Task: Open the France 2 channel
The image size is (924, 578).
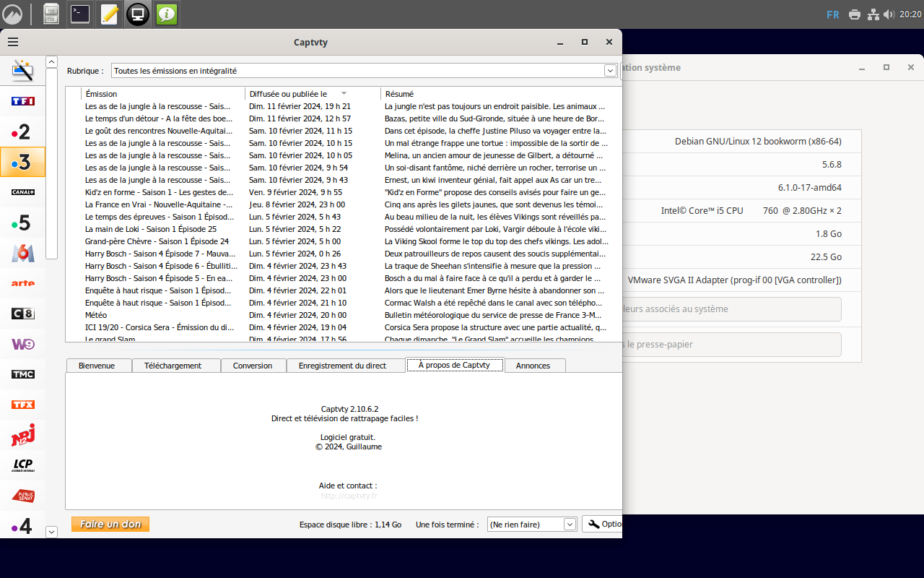Action: tap(22, 131)
